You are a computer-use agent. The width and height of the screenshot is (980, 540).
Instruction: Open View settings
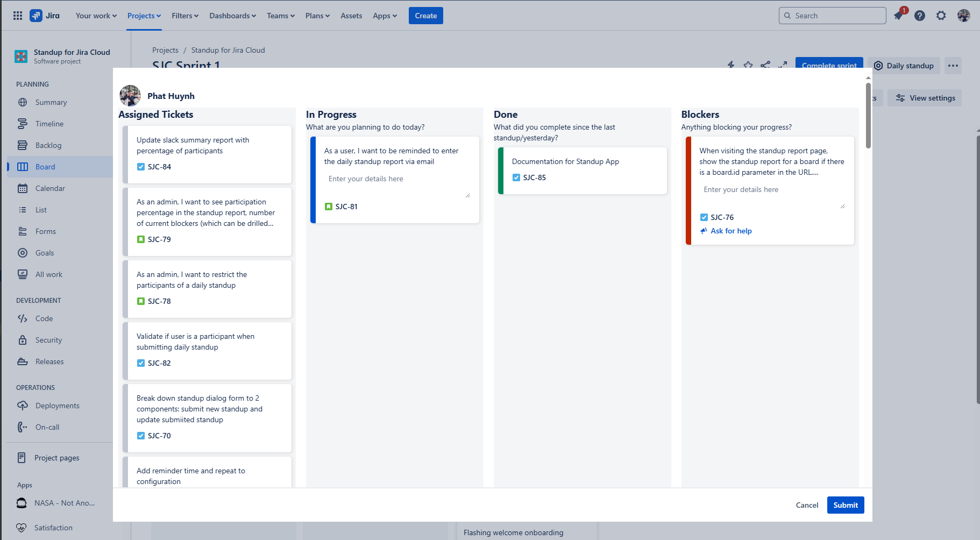[925, 98]
